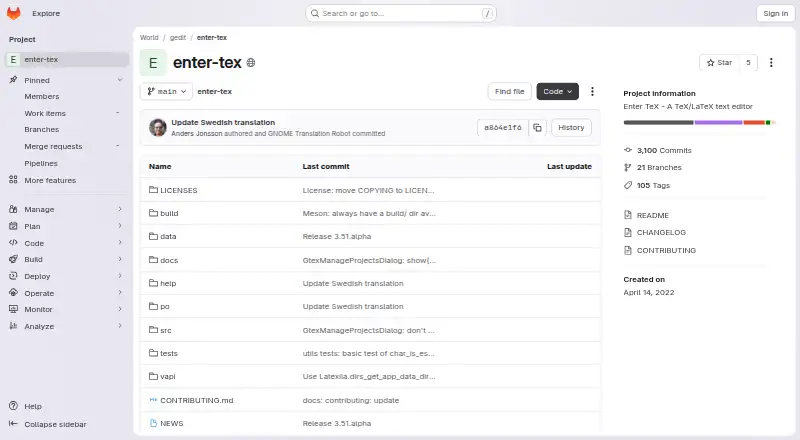Open Branches in the sidebar

(x=42, y=130)
